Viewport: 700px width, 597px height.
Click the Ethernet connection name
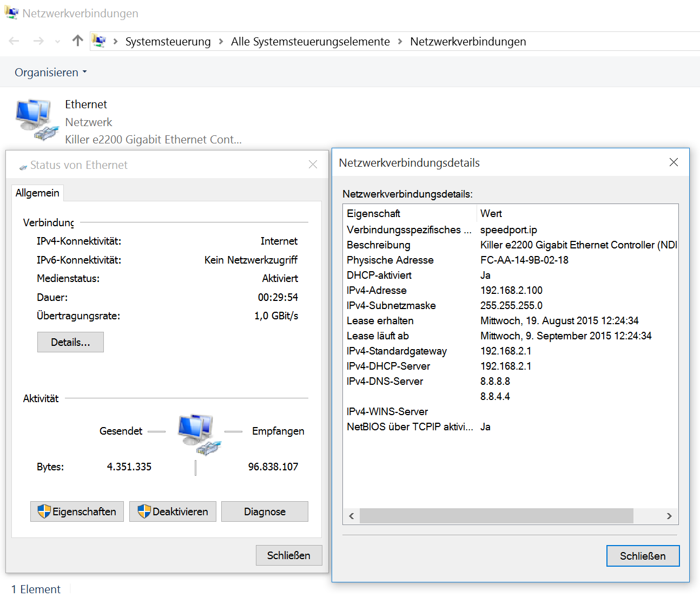86,104
